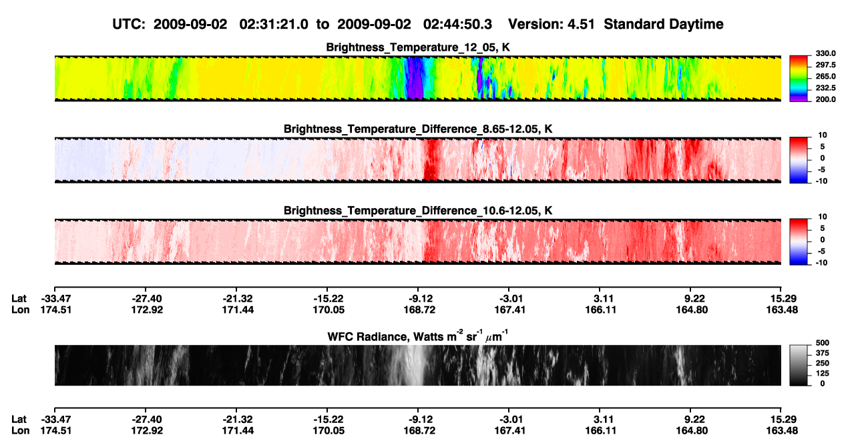Image resolution: width=868 pixels, height=445 pixels.
Task: Click the 'Lon' row label on the bottom axis
Action: coord(20,430)
